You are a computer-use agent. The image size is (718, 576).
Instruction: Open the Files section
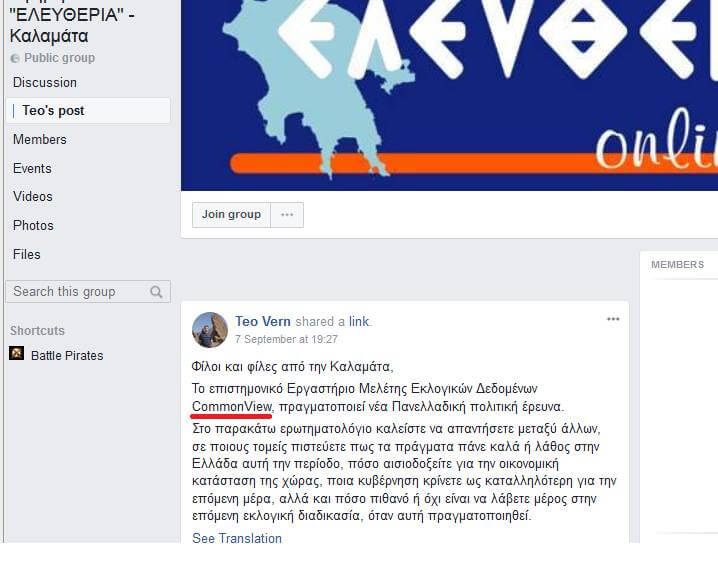coord(27,254)
